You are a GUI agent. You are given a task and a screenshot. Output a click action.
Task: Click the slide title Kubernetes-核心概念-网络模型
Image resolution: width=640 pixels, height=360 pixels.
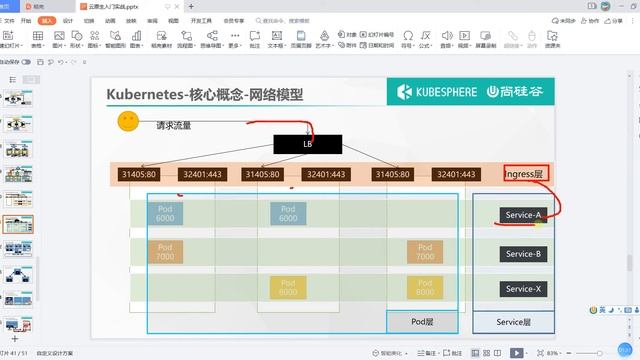(x=204, y=95)
